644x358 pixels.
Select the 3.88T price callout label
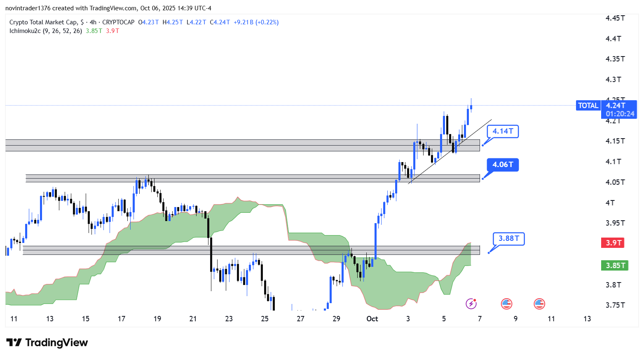[508, 239]
